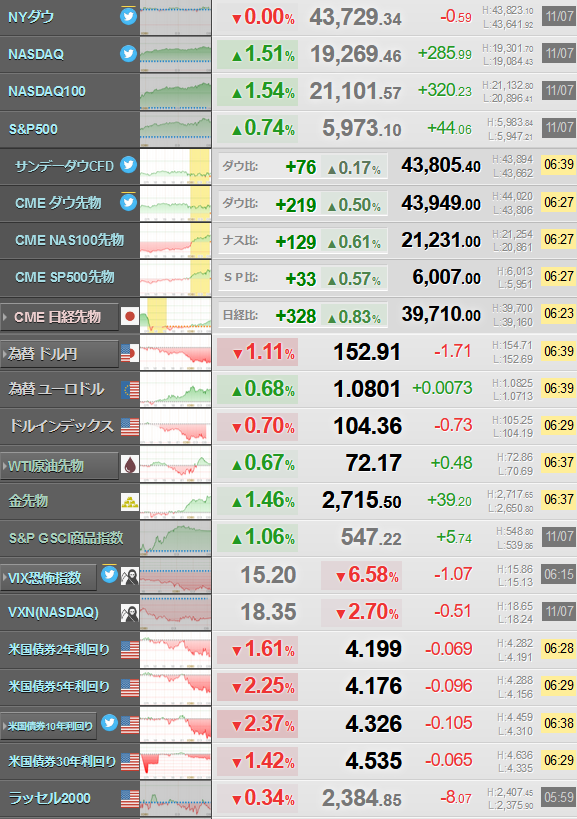The width and height of the screenshot is (577, 819).
Task: Open the CME ダウ先物 mini chart
Action: coord(175,204)
